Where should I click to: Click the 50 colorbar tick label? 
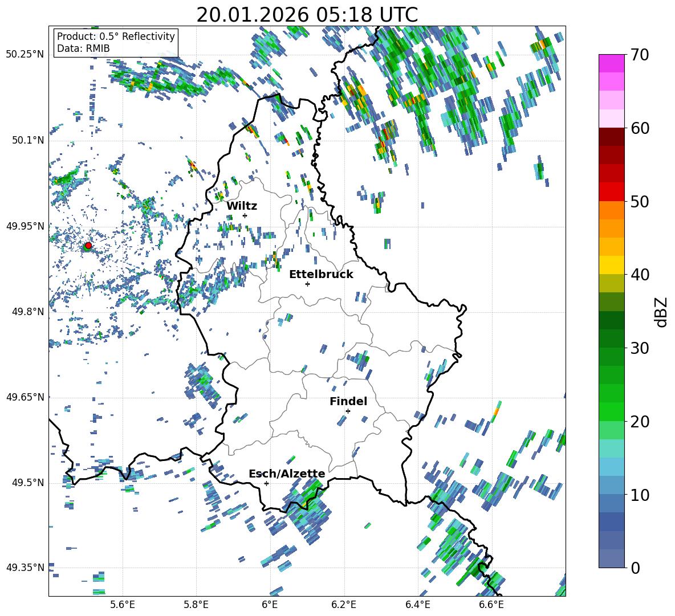tap(640, 201)
